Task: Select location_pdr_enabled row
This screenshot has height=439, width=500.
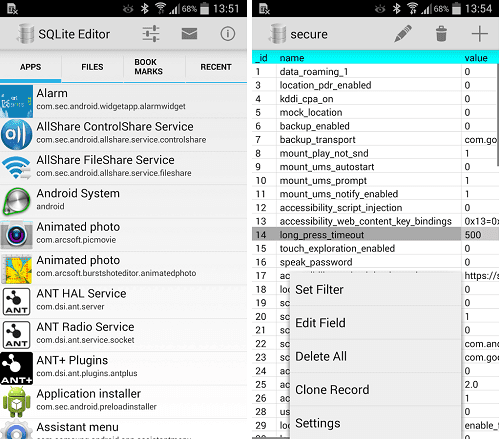Action: [375, 85]
